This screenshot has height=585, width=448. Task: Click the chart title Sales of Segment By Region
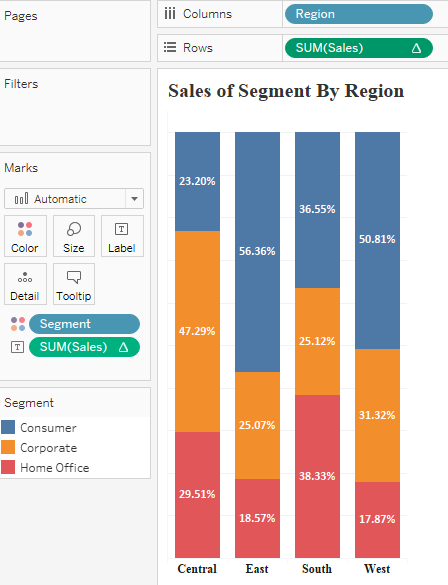point(286,91)
